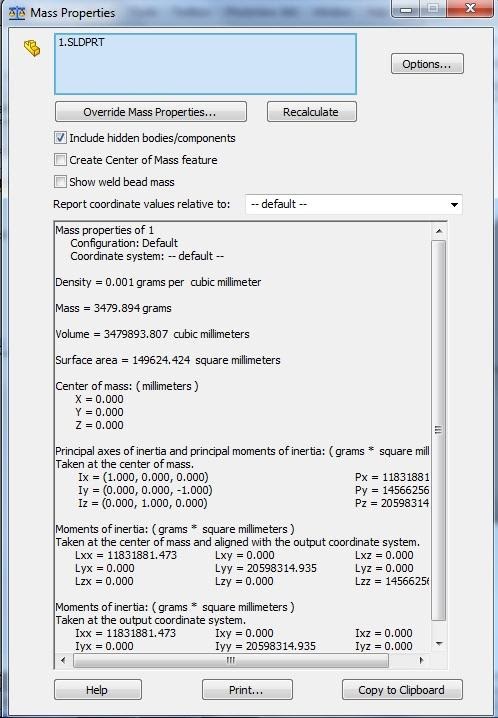Click the Recalculate button
The width and height of the screenshot is (498, 718).
click(x=311, y=112)
